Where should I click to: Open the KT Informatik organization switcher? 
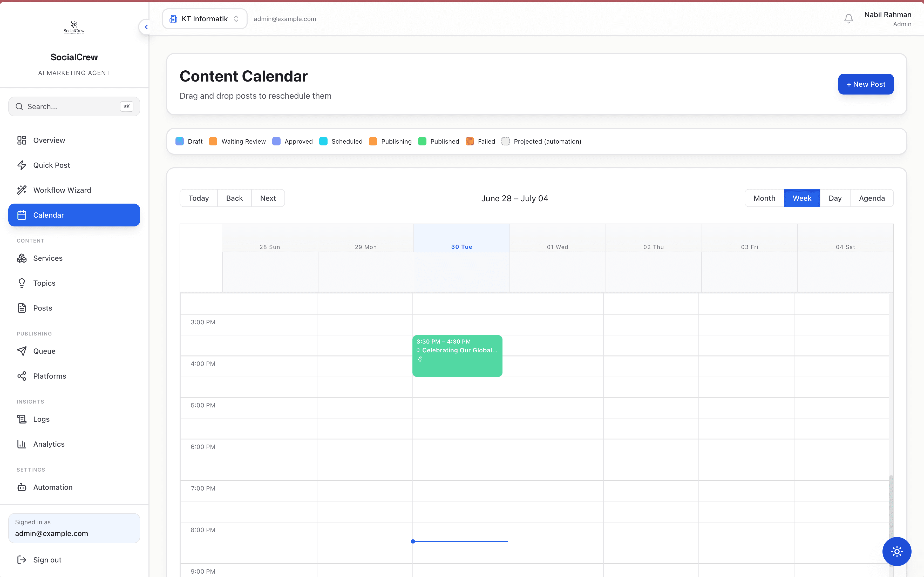[x=205, y=19]
